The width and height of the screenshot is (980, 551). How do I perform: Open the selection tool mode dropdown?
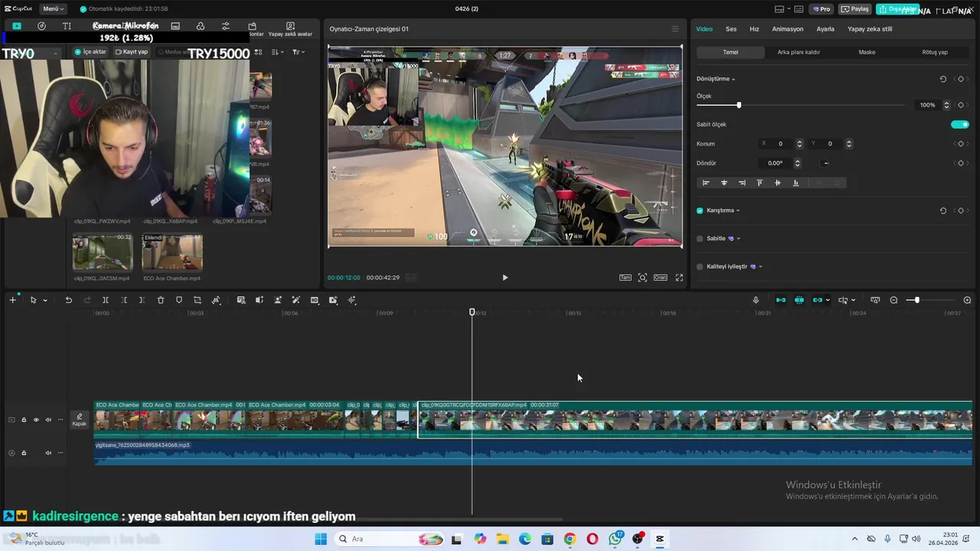click(45, 300)
